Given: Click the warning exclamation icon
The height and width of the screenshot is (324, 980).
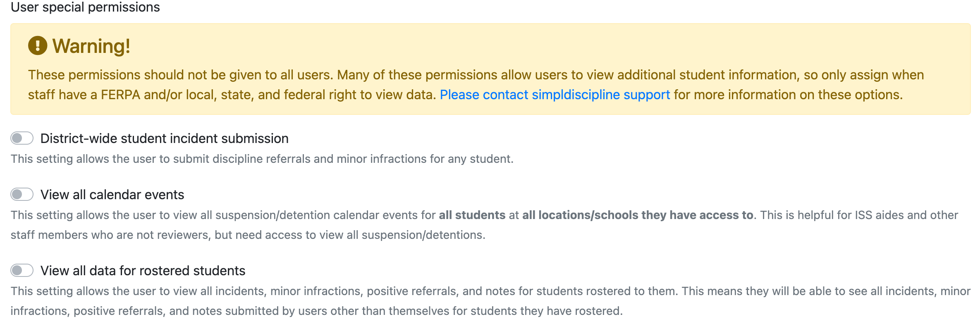Looking at the screenshot, I should tap(37, 46).
